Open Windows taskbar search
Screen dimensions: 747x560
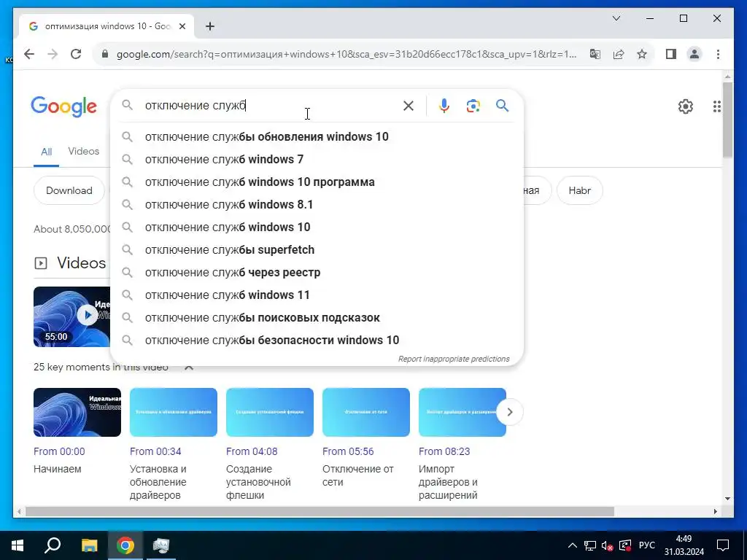pos(53,545)
